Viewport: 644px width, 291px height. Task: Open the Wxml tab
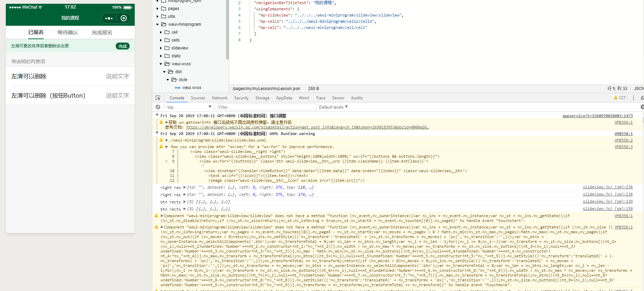(x=304, y=98)
